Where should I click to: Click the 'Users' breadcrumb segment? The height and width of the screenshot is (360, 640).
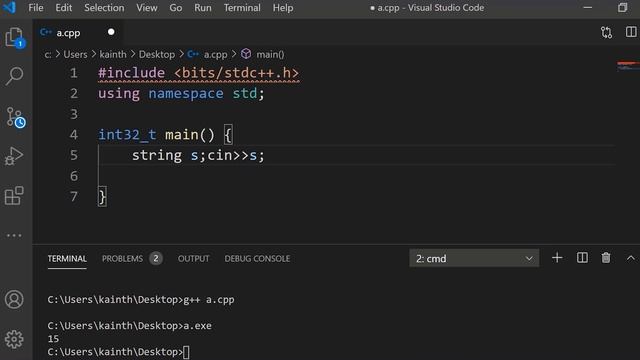76,54
